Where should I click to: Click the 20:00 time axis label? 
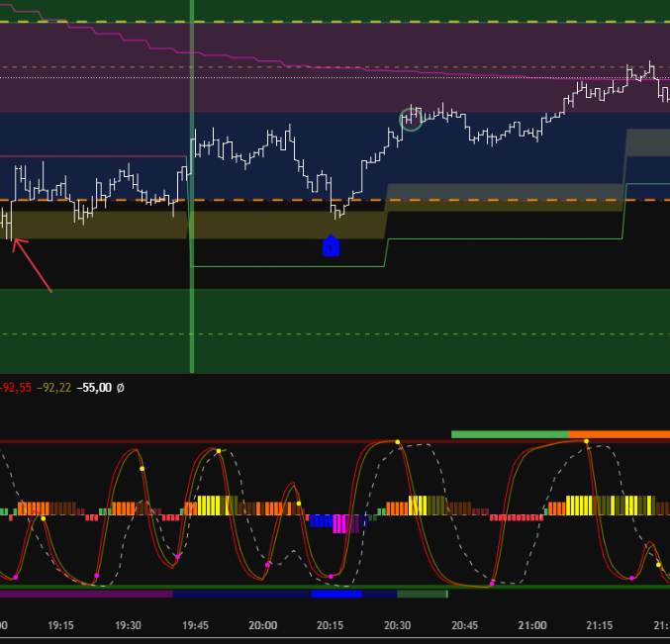click(262, 625)
